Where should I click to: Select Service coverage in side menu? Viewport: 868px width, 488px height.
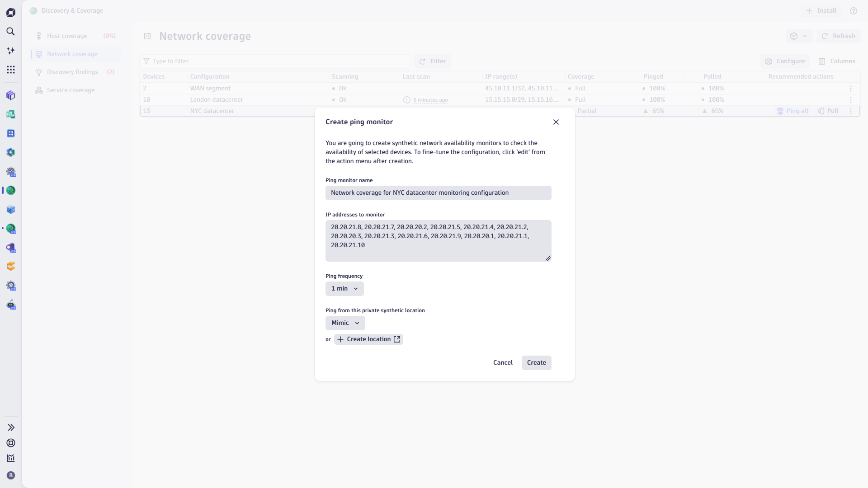pos(71,90)
